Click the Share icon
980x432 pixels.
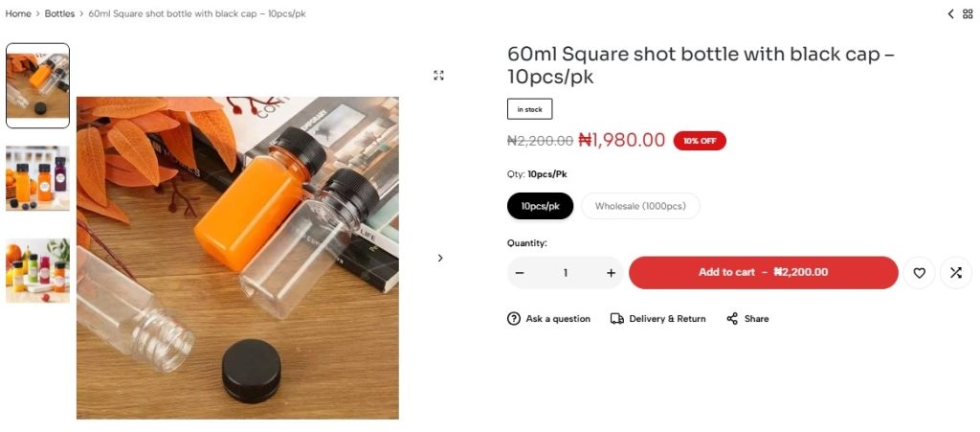732,319
